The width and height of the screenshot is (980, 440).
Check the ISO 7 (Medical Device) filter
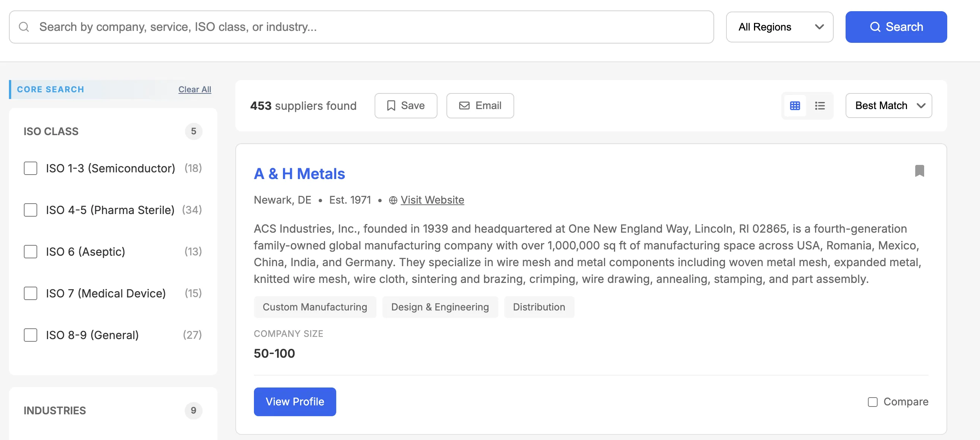(31, 293)
